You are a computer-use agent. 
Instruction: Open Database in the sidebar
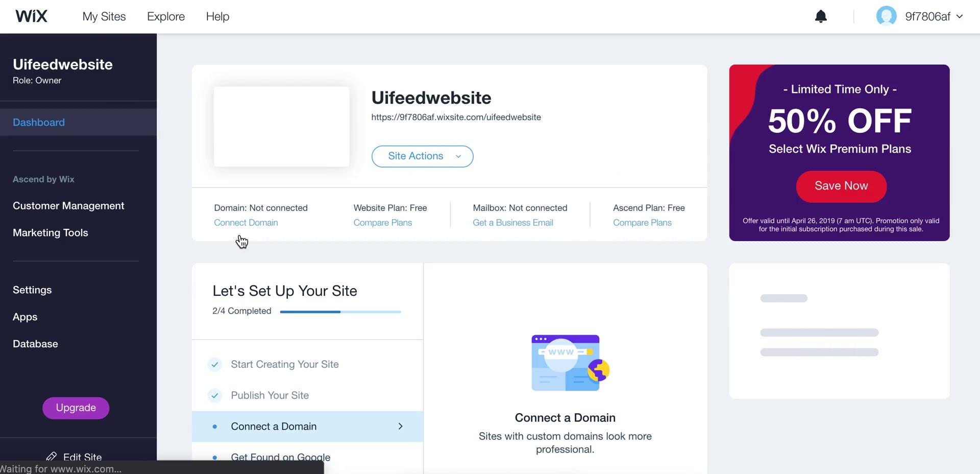(x=35, y=344)
